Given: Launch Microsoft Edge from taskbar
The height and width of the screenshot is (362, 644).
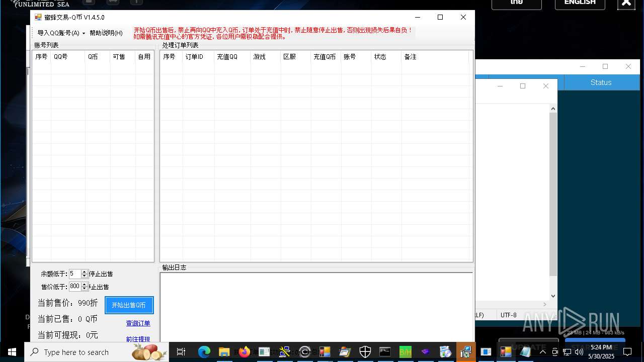Looking at the screenshot, I should [x=204, y=352].
